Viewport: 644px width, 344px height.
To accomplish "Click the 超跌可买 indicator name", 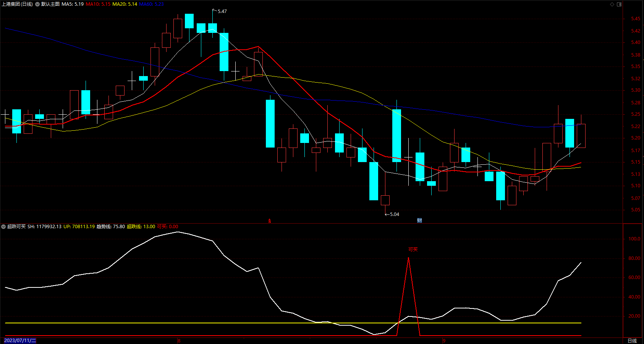I will pos(16,227).
